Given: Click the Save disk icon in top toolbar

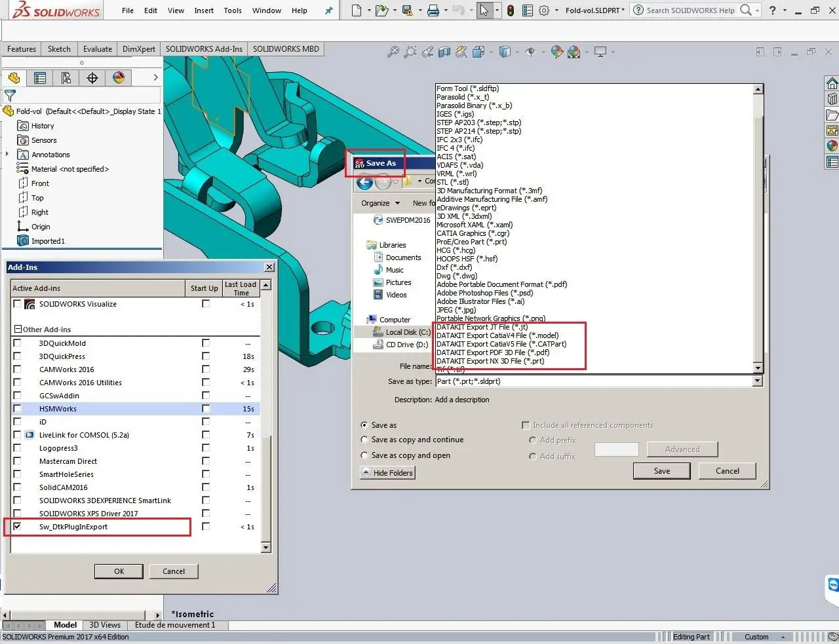Looking at the screenshot, I should (x=406, y=10).
